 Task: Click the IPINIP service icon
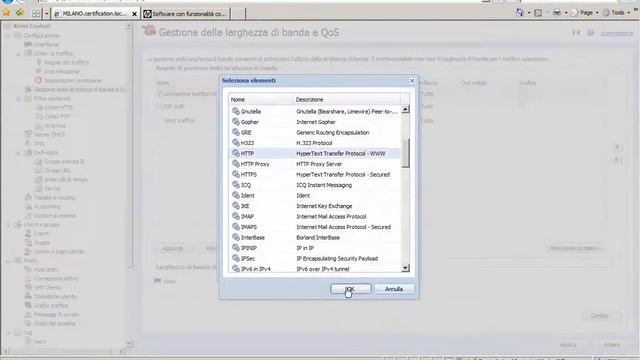click(236, 248)
